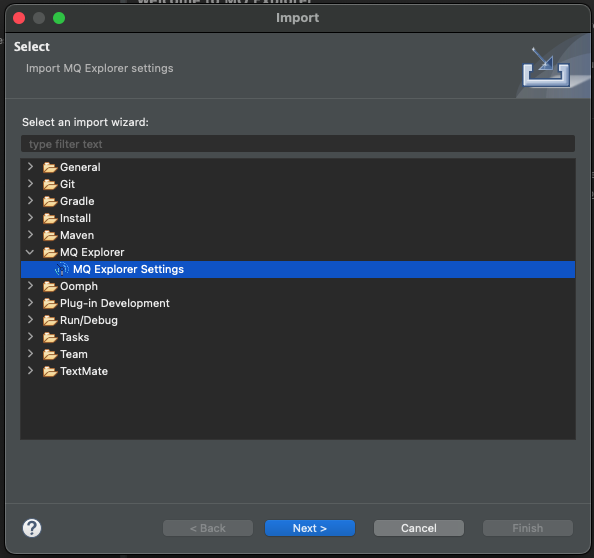Expand the Run/Debug category
This screenshot has width=594, height=558.
pyautogui.click(x=30, y=320)
